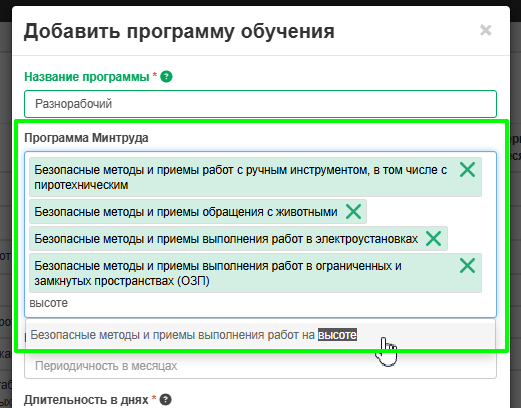Click tag text Безопасные методы обращения с животными
This screenshot has width=521, height=408.
[x=186, y=212]
